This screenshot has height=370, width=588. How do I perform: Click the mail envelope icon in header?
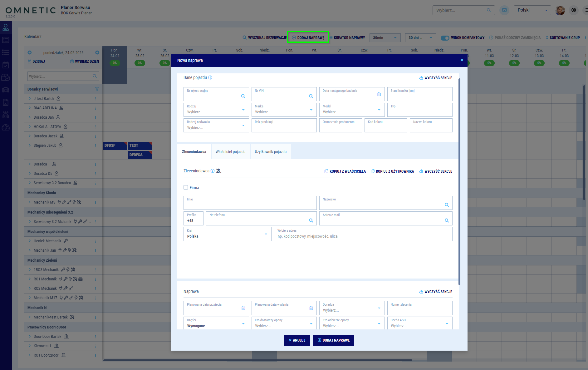pyautogui.click(x=504, y=10)
